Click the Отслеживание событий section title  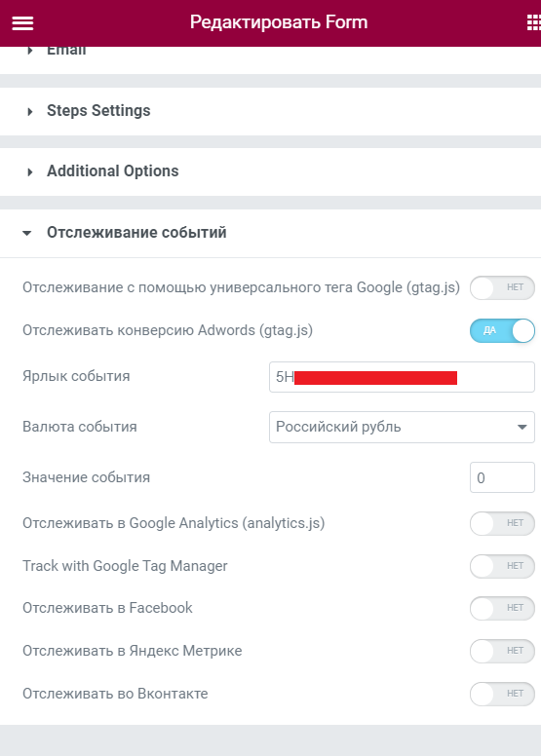[x=136, y=233]
